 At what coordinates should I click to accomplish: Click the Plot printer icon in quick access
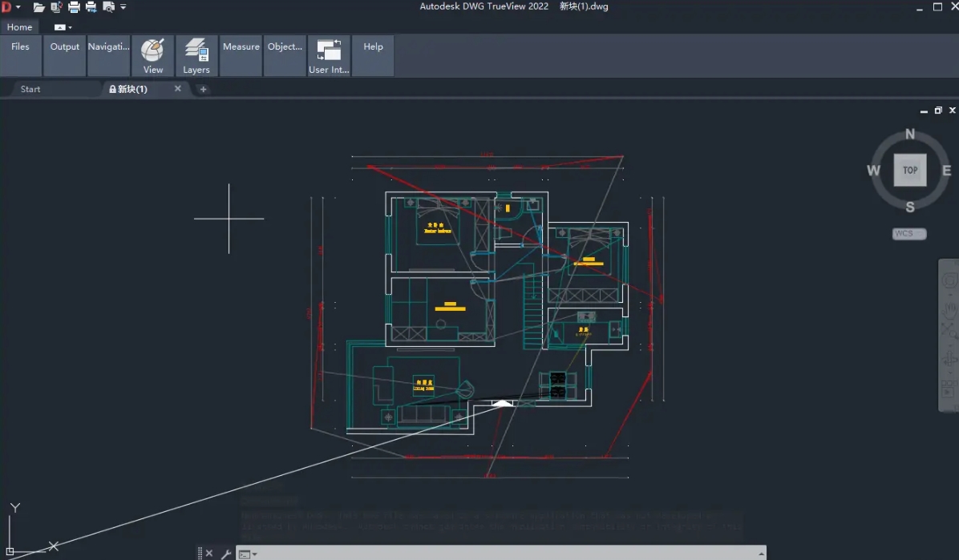[74, 7]
